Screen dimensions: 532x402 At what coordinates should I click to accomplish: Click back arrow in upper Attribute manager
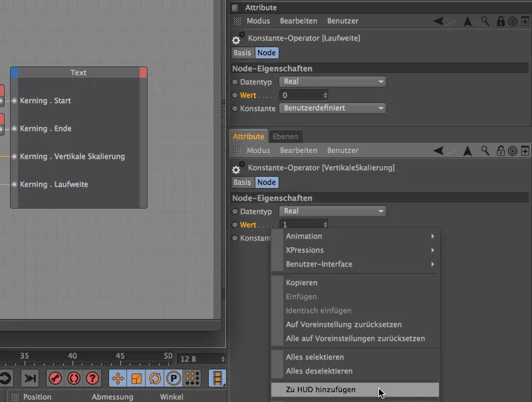click(438, 21)
